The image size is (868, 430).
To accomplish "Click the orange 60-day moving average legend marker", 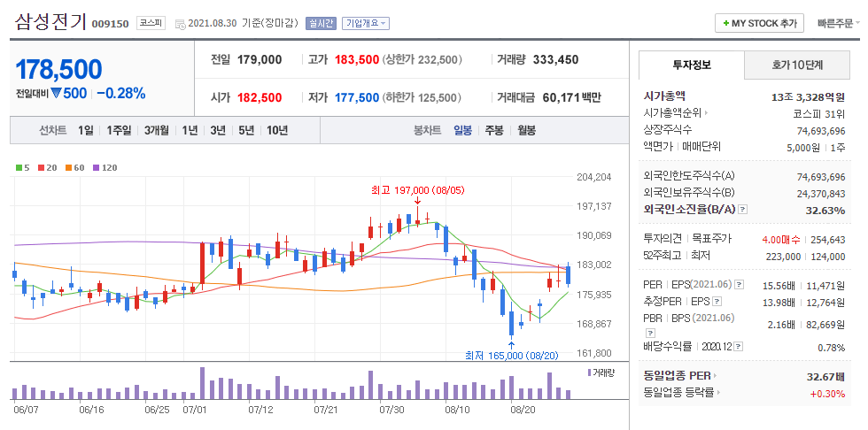I will click(x=68, y=167).
